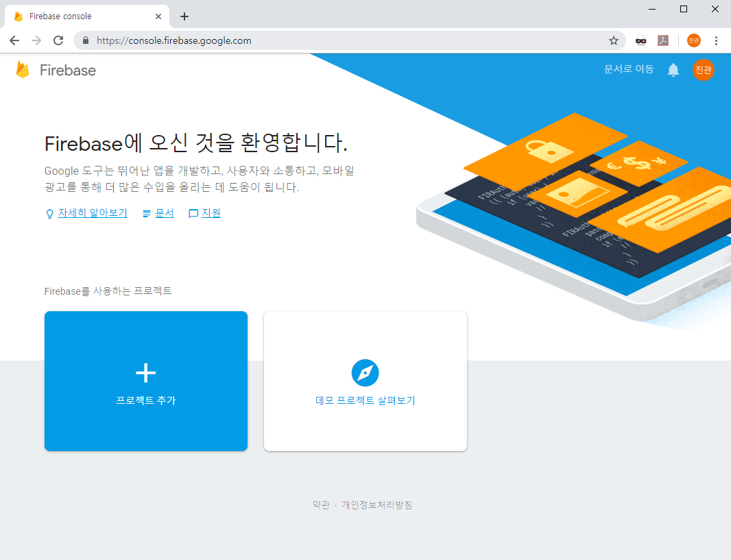The height and width of the screenshot is (560, 731).
Task: Click the Chrome profile 진관 button
Action: [694, 40]
